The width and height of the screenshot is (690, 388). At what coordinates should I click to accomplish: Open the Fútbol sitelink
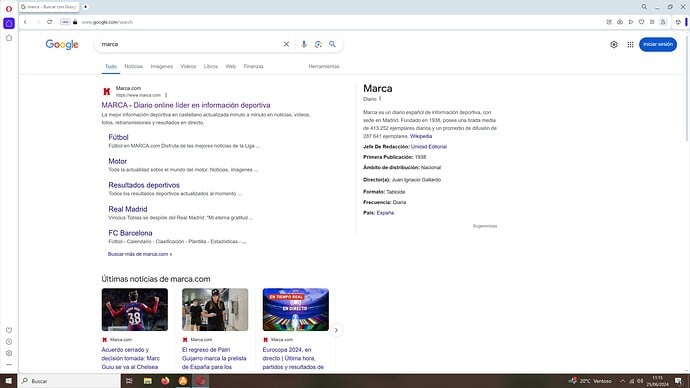click(x=118, y=137)
